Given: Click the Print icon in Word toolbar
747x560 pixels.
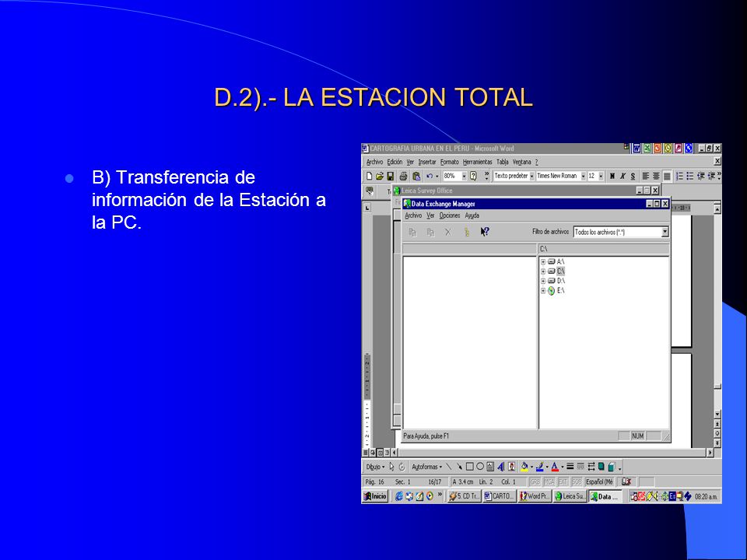Looking at the screenshot, I should click(x=404, y=176).
